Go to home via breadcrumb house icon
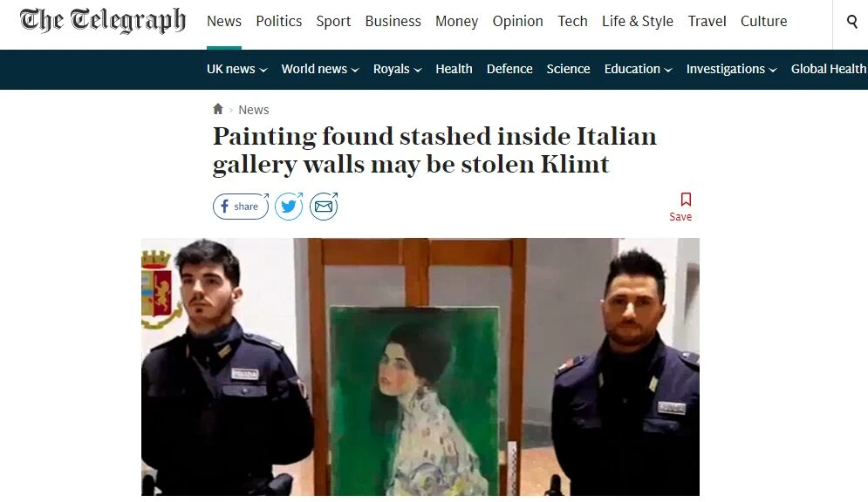Viewport: 868px width, 502px height. (x=217, y=109)
